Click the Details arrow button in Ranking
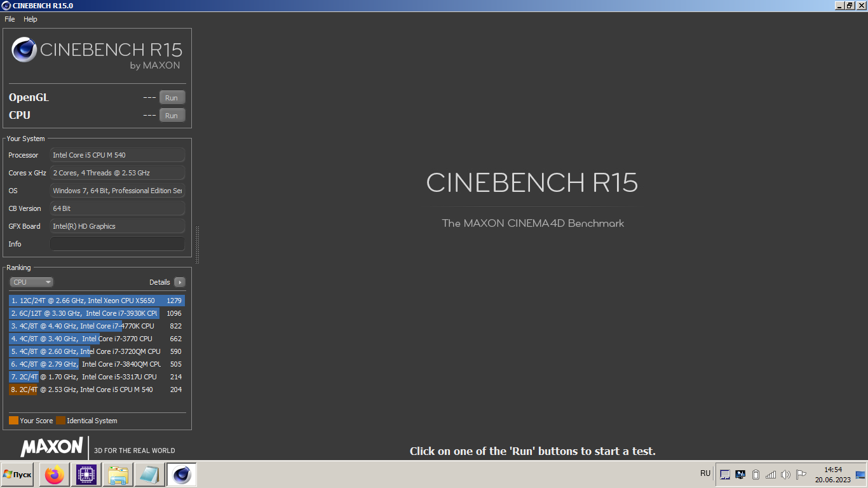Viewport: 868px width, 488px height. point(180,282)
